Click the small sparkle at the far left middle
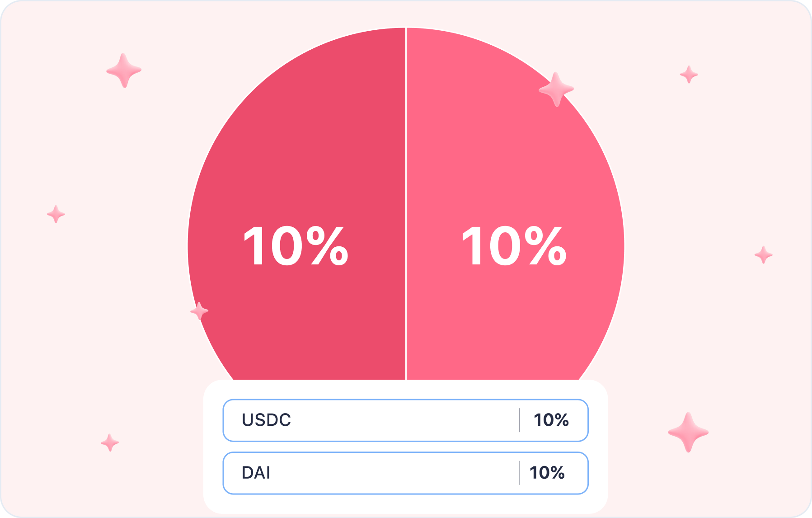This screenshot has height=518, width=812. (56, 214)
